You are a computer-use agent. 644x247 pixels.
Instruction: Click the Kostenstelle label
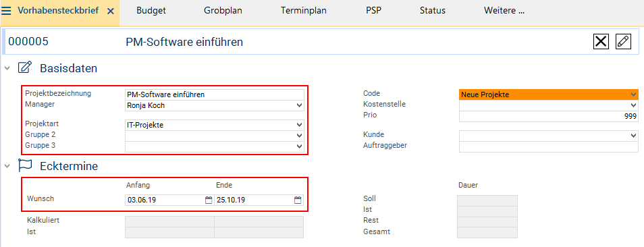(384, 104)
